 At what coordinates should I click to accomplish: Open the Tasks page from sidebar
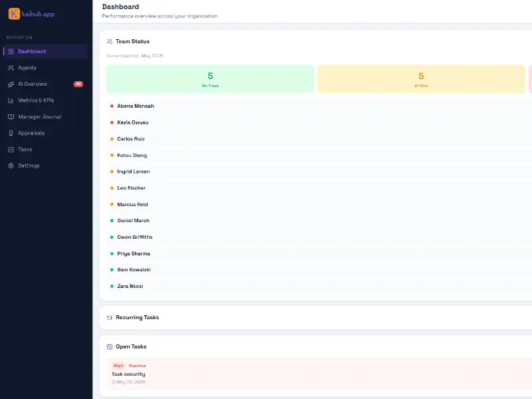45,149
